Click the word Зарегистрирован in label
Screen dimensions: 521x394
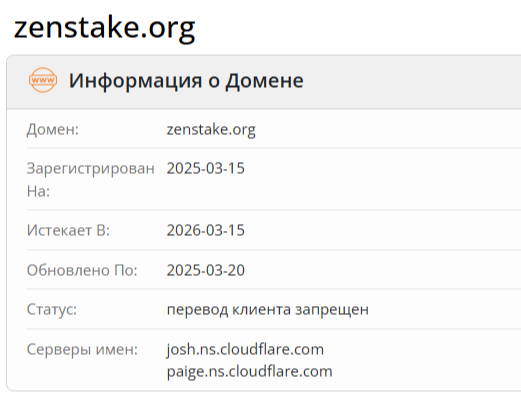click(x=90, y=169)
